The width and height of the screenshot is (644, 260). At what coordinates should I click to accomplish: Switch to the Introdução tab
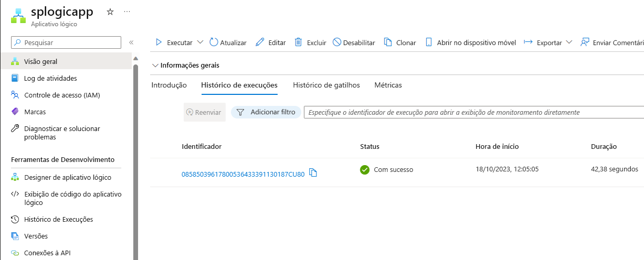(x=169, y=85)
